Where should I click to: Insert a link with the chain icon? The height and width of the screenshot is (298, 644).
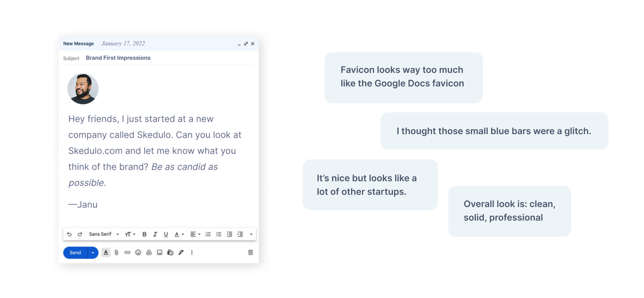tap(127, 253)
